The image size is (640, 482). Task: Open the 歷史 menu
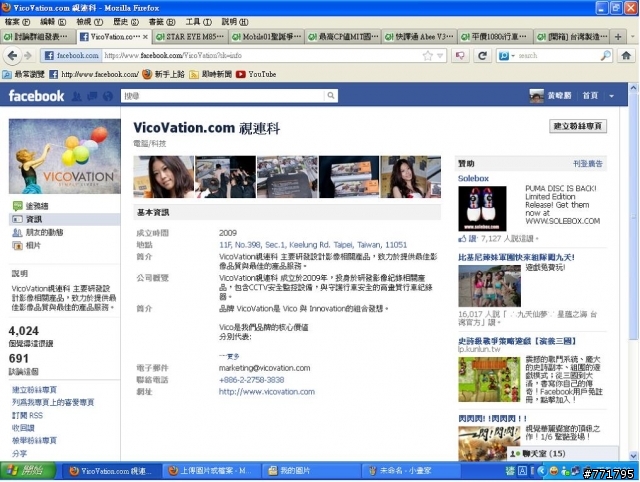tap(126, 22)
